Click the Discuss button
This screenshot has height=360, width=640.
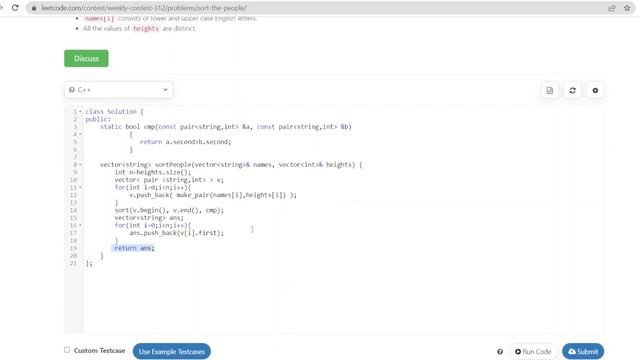(x=86, y=58)
